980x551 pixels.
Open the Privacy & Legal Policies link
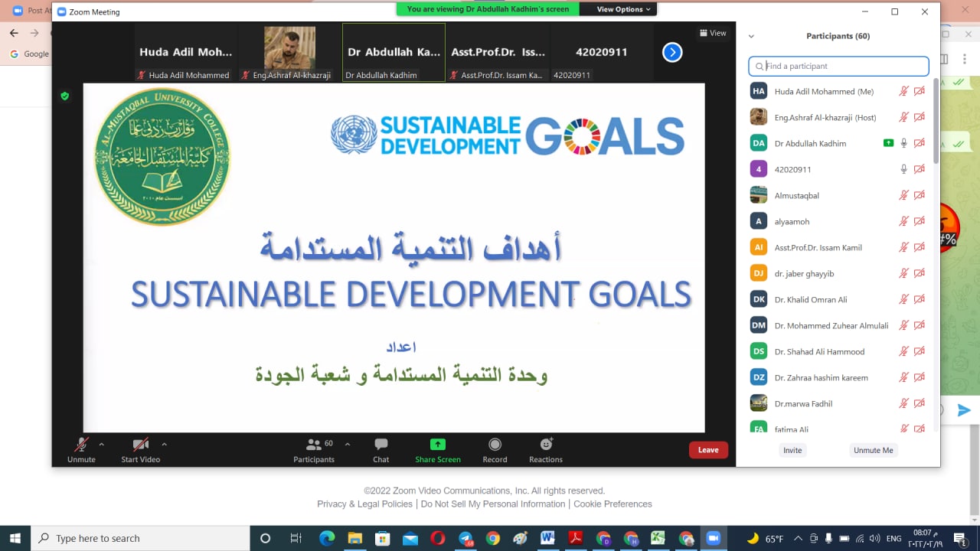coord(365,504)
